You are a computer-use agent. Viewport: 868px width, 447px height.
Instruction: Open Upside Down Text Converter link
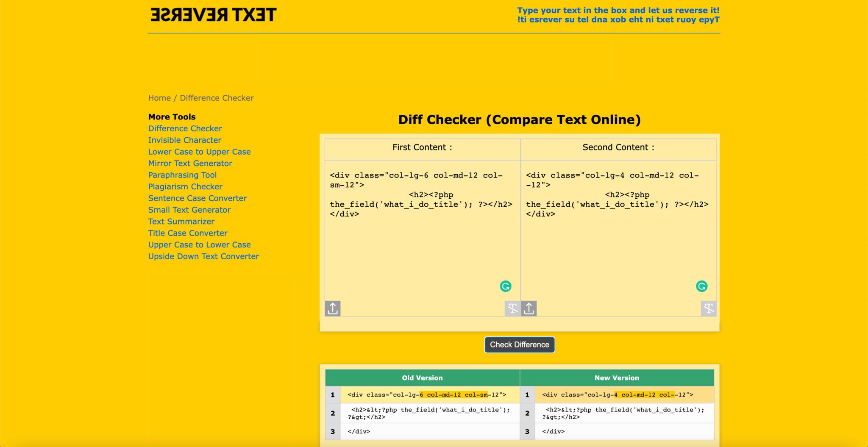pyautogui.click(x=203, y=256)
